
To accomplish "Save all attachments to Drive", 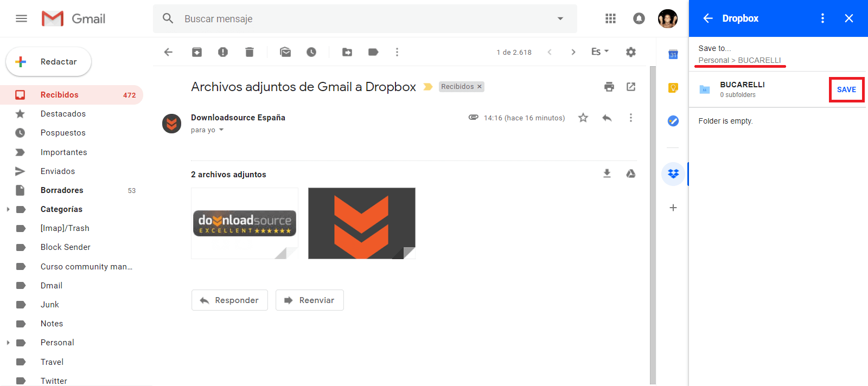I will tap(631, 173).
